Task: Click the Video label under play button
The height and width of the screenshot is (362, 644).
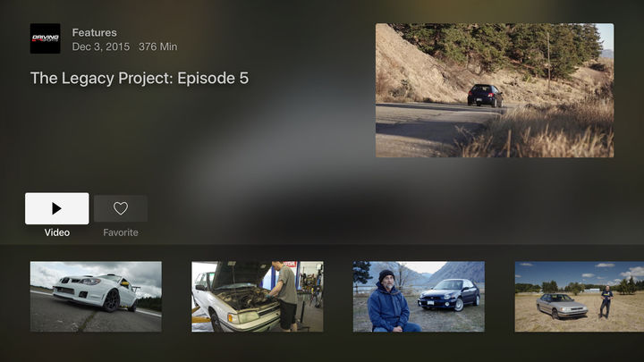Action: [57, 232]
